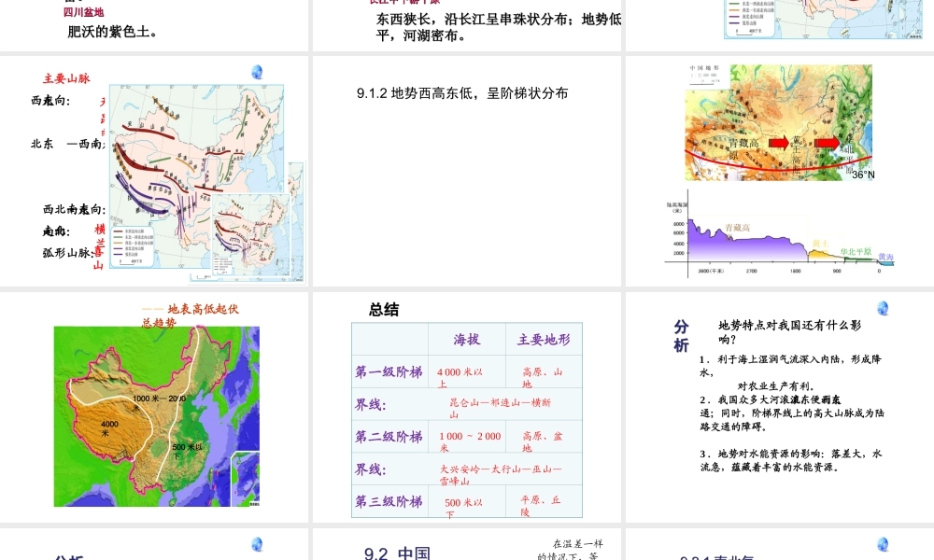Click the 9.2 中国 title at bottom
934x560 pixels.
(397, 553)
